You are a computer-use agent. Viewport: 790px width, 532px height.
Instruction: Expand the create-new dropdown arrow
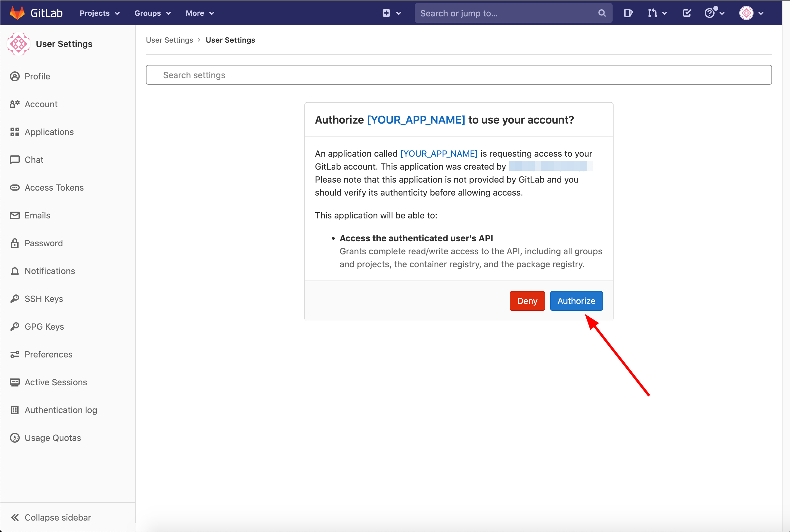tap(399, 14)
